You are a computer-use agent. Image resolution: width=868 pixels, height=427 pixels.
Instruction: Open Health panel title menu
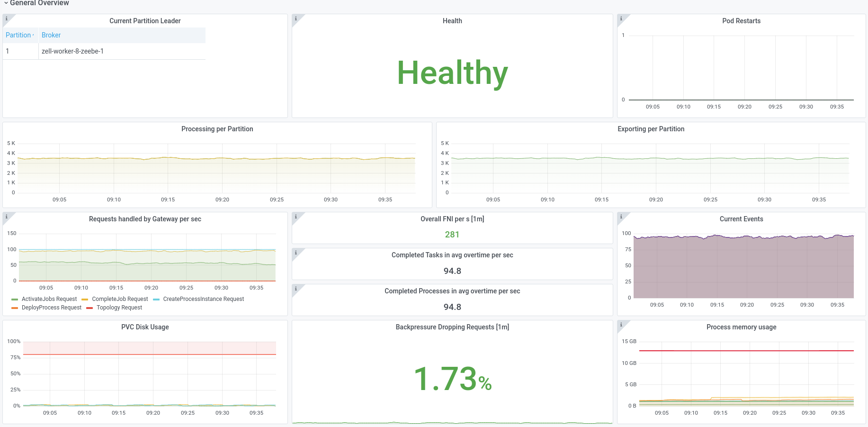click(x=452, y=21)
